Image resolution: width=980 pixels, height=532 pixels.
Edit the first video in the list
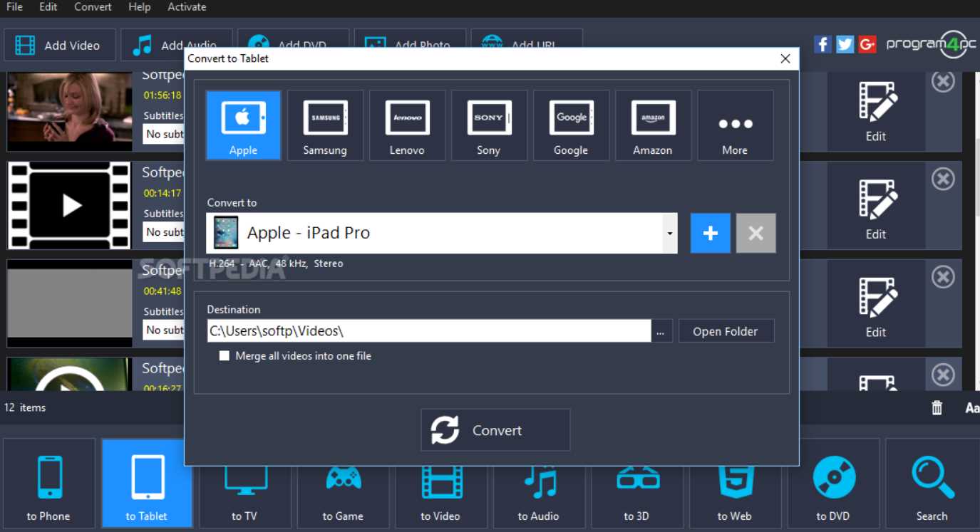pos(876,112)
